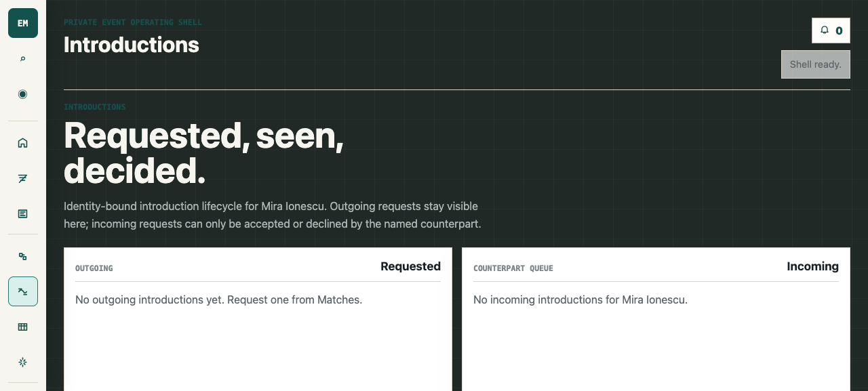Dismiss the 'Shell ready.' status toast

816,64
